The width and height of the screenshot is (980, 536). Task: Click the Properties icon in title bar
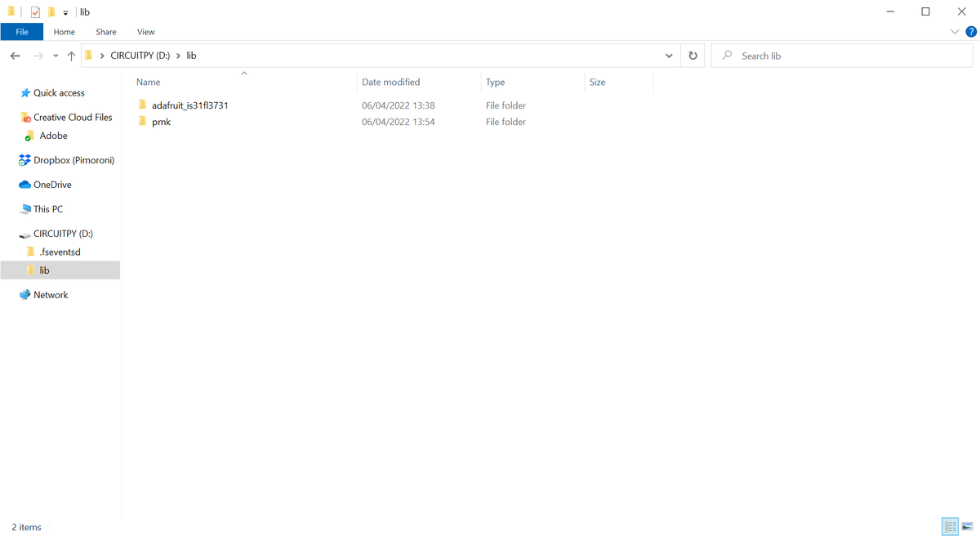[35, 12]
